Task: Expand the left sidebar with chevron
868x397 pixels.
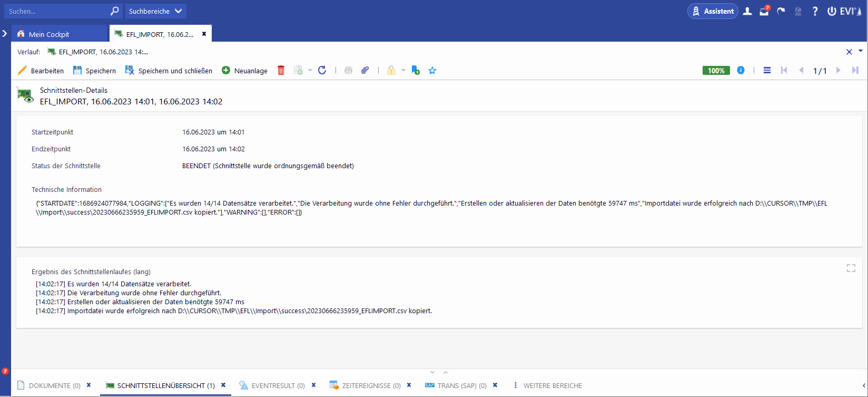Action: (5, 34)
